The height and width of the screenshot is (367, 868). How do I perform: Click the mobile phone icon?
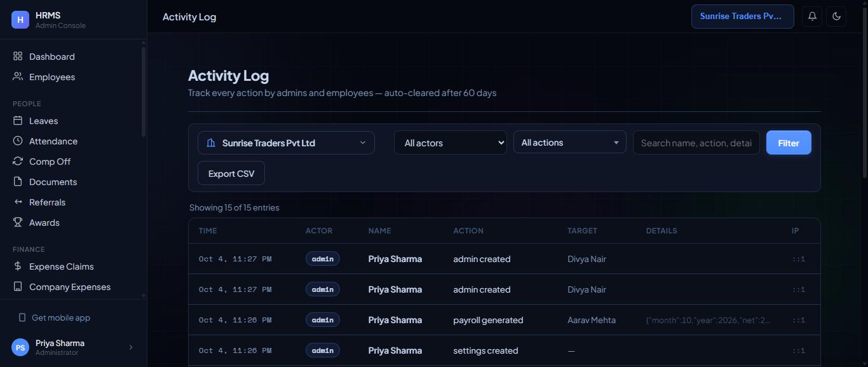click(22, 317)
